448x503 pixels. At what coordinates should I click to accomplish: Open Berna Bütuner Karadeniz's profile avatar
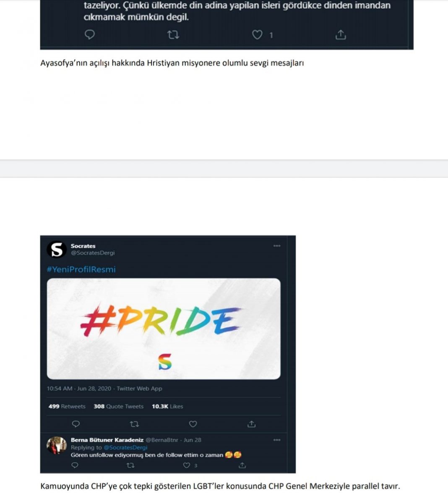[x=56, y=445]
